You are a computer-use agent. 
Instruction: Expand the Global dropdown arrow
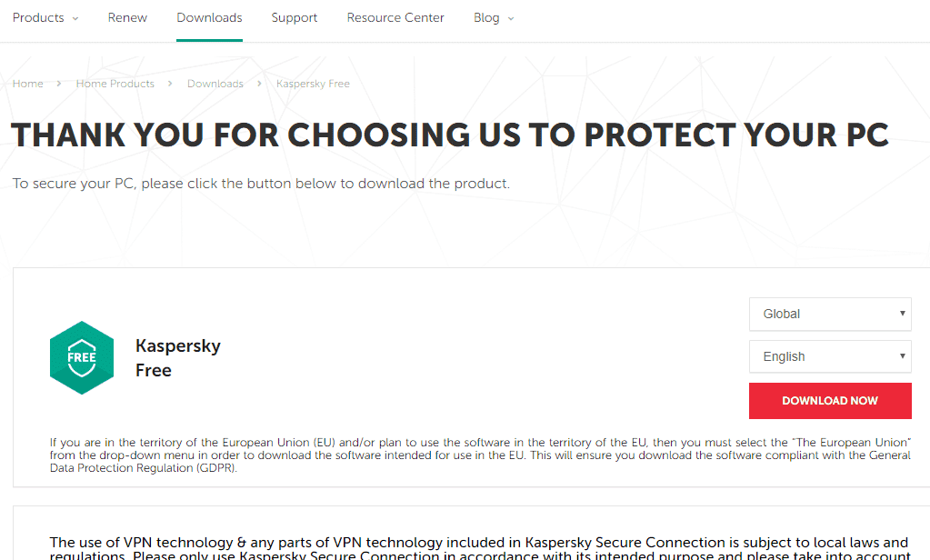click(x=902, y=314)
